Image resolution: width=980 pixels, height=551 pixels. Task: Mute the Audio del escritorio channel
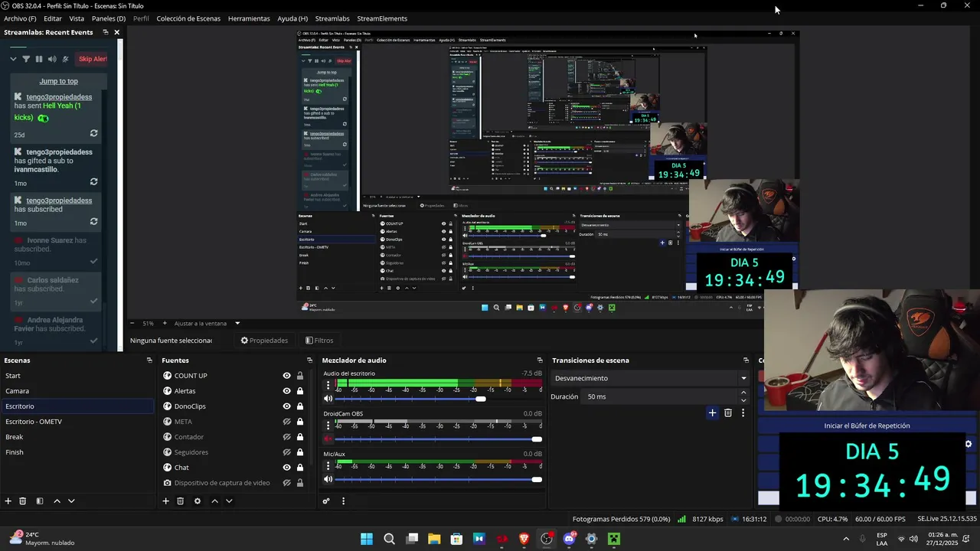pos(328,399)
